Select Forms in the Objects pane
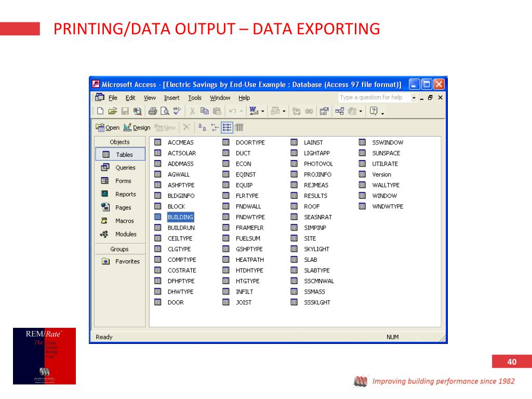The width and height of the screenshot is (532, 399). coord(116,181)
